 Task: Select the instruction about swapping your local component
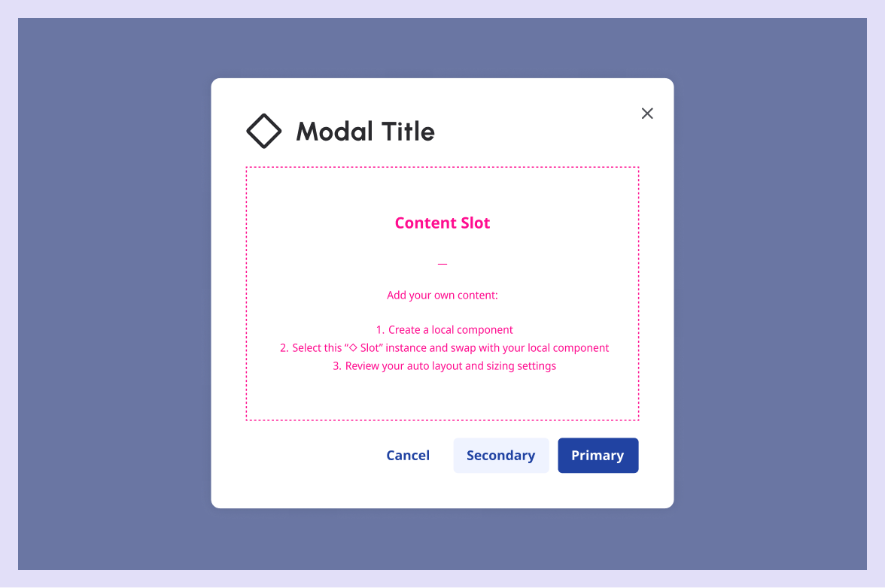point(442,347)
